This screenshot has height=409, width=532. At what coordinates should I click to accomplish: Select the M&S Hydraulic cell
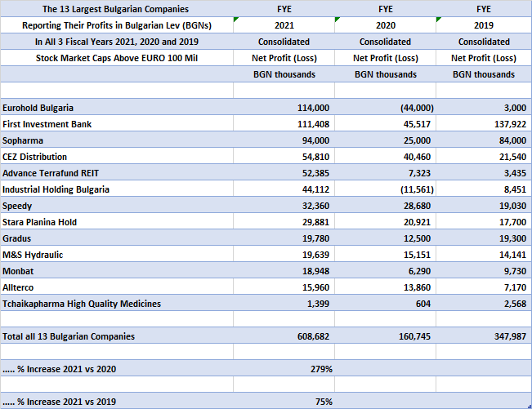click(117, 255)
